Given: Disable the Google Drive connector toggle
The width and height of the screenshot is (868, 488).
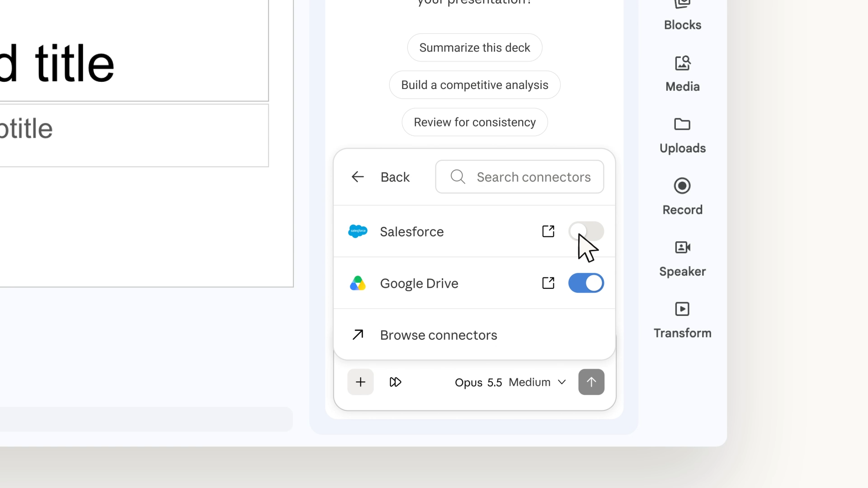Looking at the screenshot, I should 586,283.
